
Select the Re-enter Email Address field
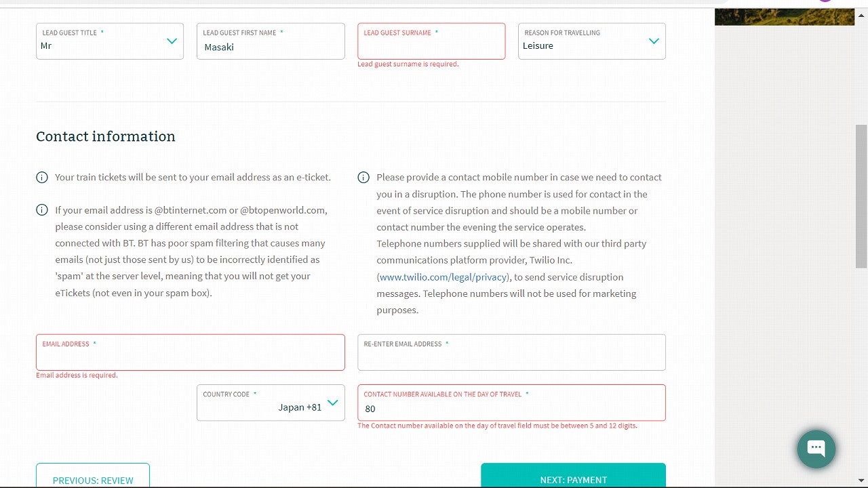pyautogui.click(x=511, y=352)
